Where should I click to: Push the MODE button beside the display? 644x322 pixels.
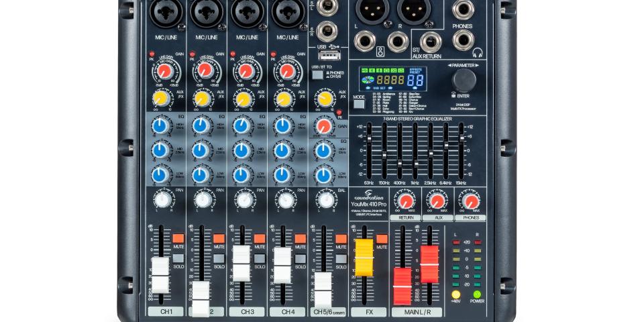pos(358,103)
